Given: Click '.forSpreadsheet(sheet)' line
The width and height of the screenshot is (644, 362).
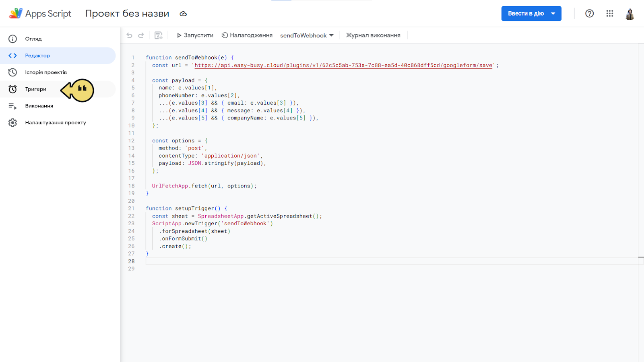Looking at the screenshot, I should (194, 231).
